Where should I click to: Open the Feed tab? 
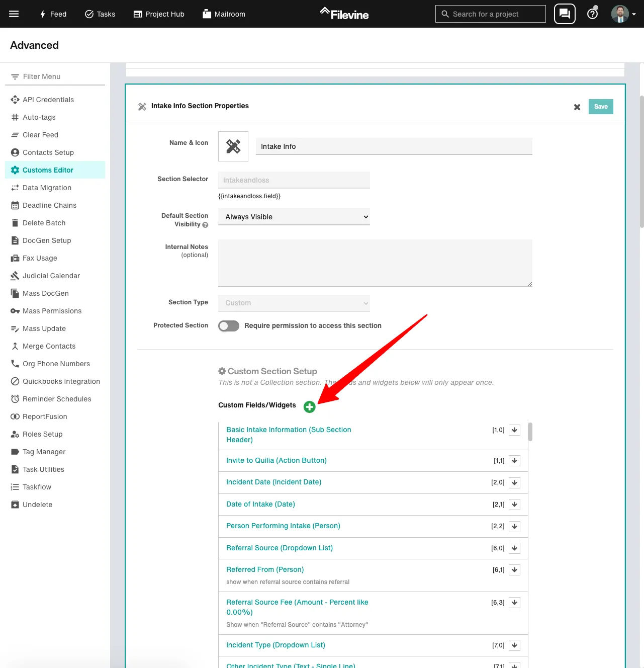pyautogui.click(x=53, y=14)
